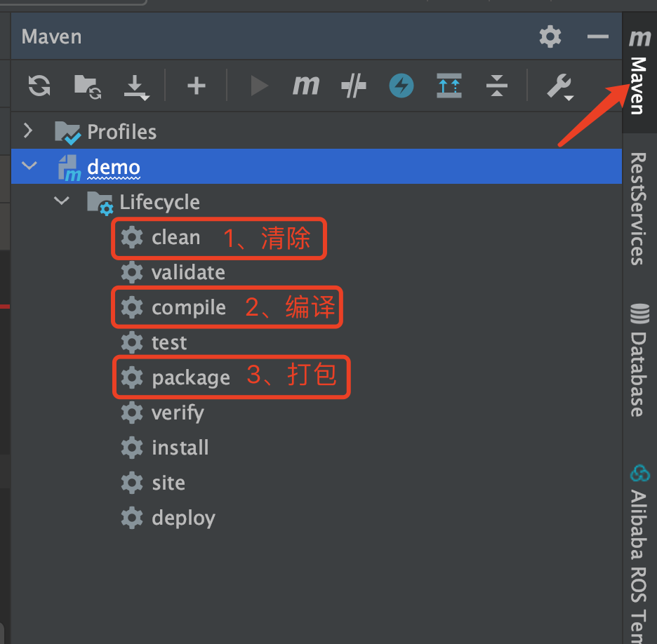Click the Maven panel title
The image size is (657, 644).
(51, 37)
